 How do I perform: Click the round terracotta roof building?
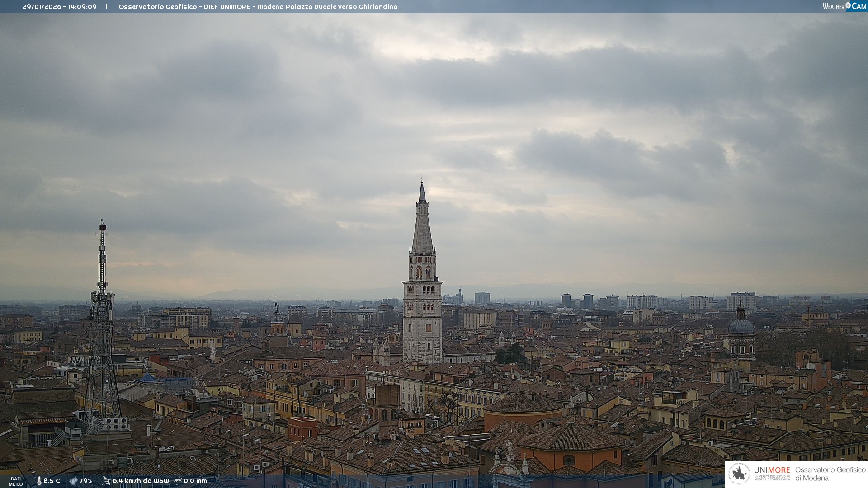point(523,403)
